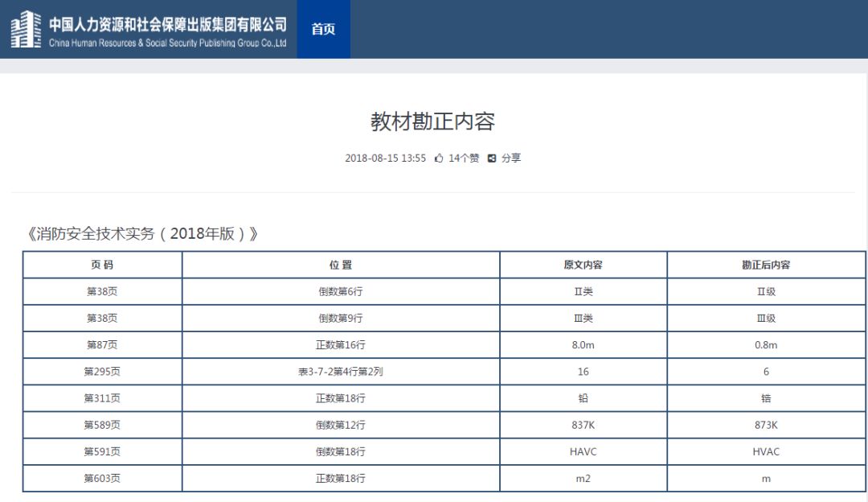Click the 第295页 cell
868x502 pixels.
pos(102,371)
